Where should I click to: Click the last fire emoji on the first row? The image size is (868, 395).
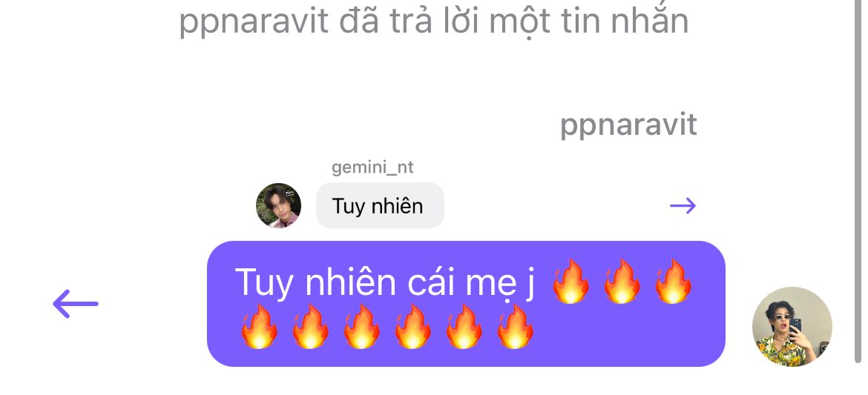click(673, 282)
